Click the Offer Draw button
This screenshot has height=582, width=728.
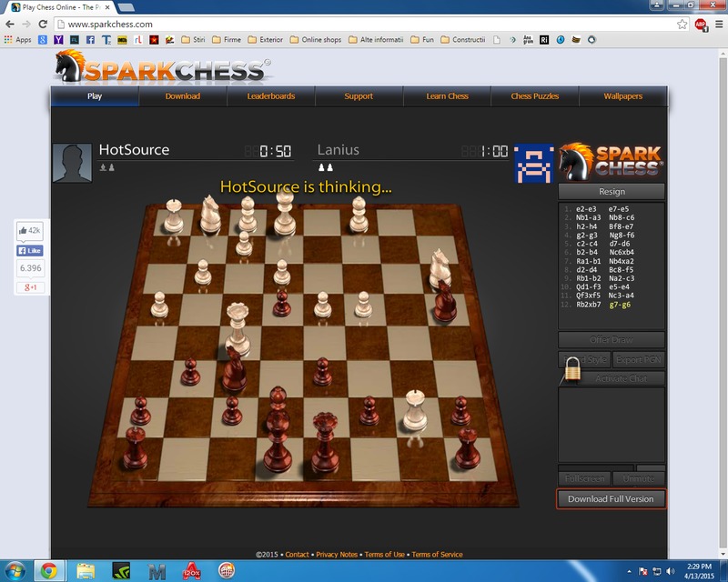(612, 340)
